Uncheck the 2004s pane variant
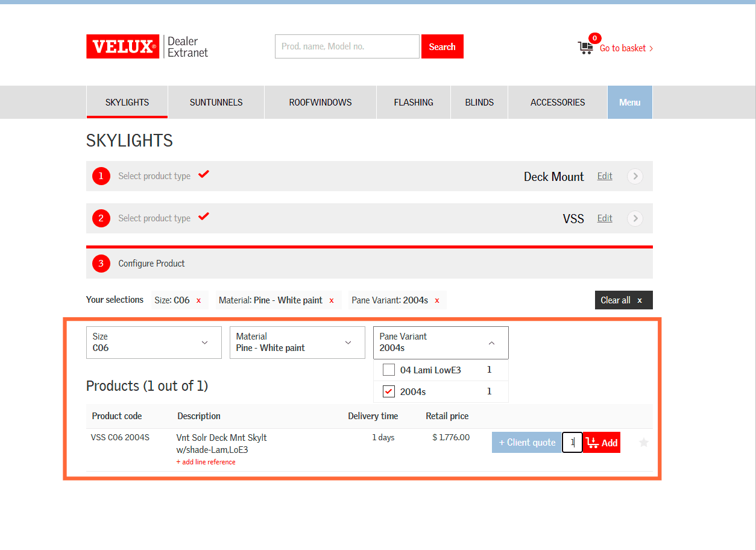The image size is (756, 550). pos(389,392)
